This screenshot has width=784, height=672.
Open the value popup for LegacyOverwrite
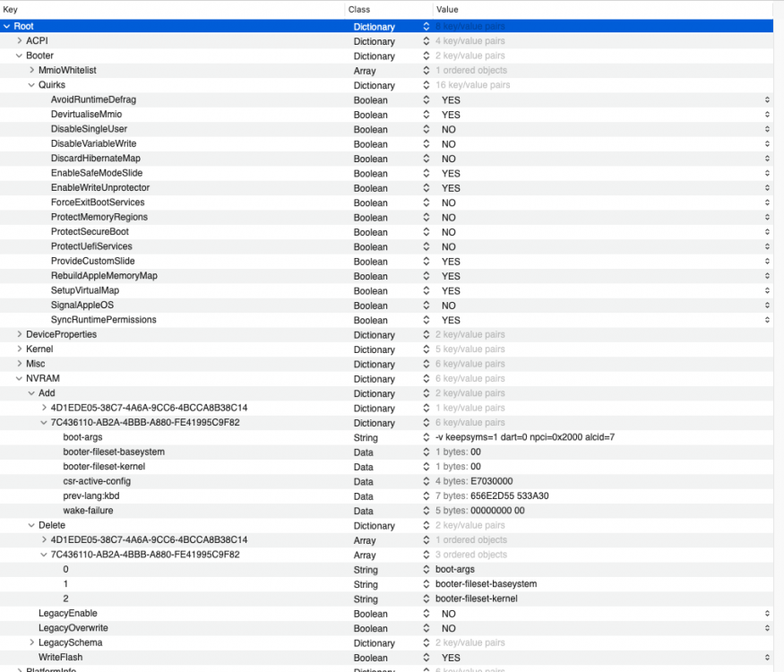767,628
